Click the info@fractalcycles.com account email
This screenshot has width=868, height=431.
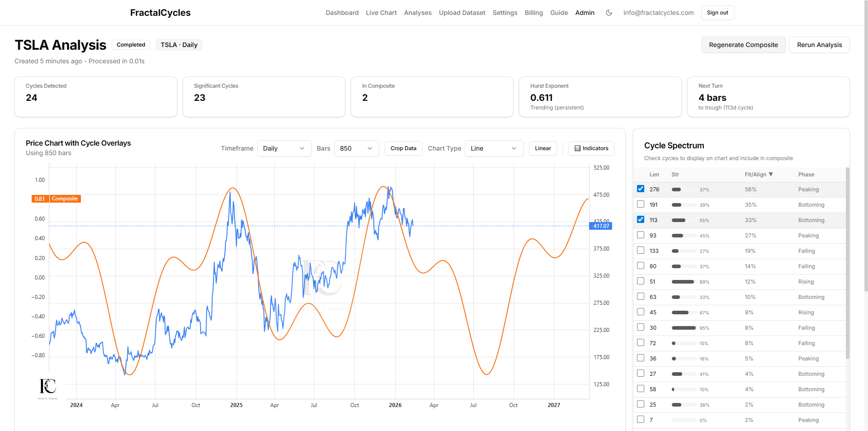click(658, 13)
